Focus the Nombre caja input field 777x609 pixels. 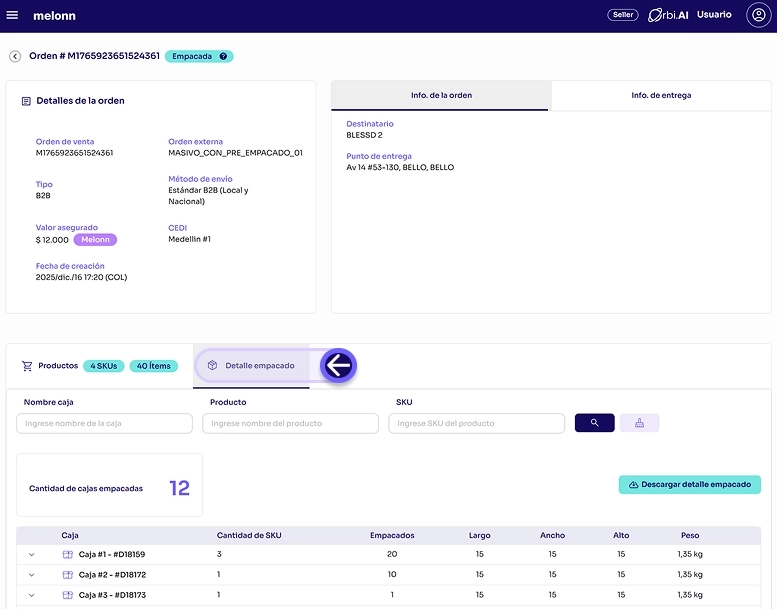104,423
